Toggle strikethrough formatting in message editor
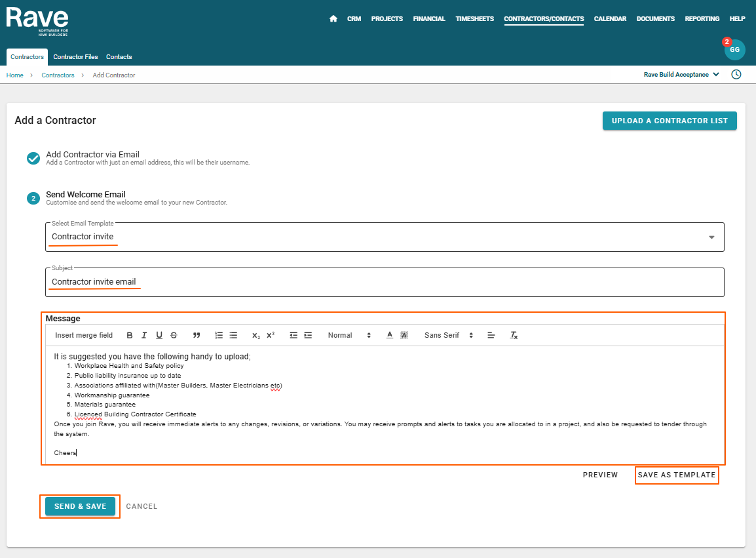This screenshot has width=756, height=558. (x=174, y=335)
